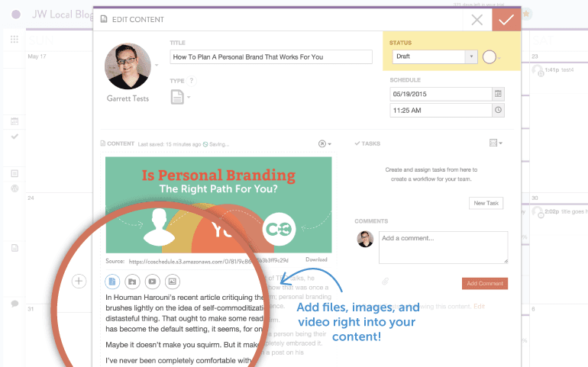The image size is (588, 367).
Task: Download the attached image
Action: tap(316, 259)
